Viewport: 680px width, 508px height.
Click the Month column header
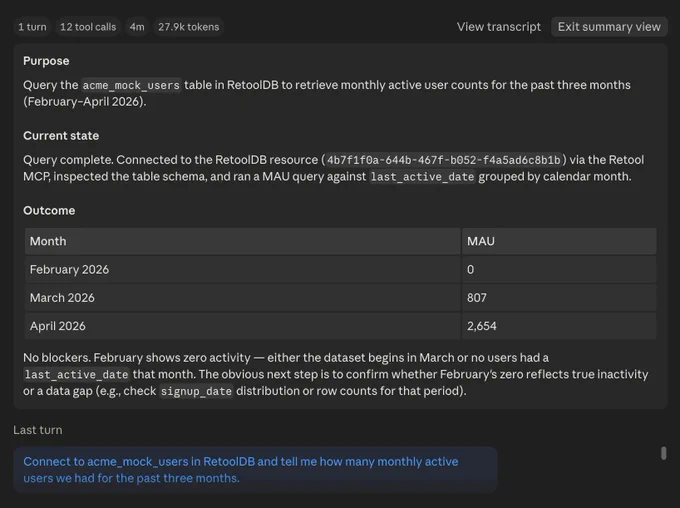click(242, 241)
